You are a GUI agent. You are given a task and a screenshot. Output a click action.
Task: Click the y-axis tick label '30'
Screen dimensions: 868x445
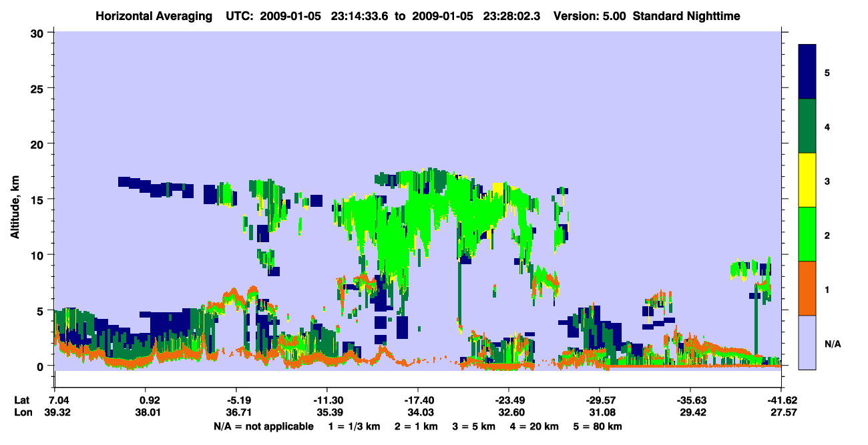pos(38,33)
